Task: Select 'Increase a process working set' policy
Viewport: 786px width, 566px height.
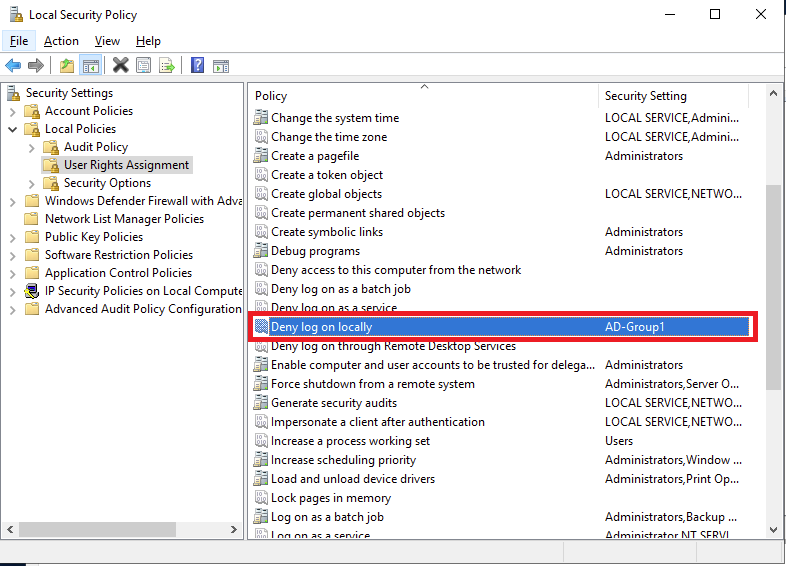Action: [x=350, y=441]
